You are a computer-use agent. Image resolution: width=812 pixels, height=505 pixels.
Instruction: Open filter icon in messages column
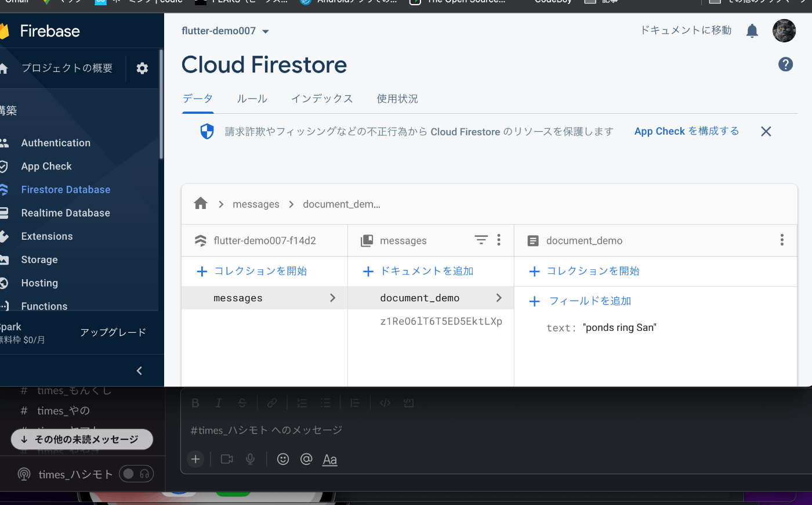(481, 240)
